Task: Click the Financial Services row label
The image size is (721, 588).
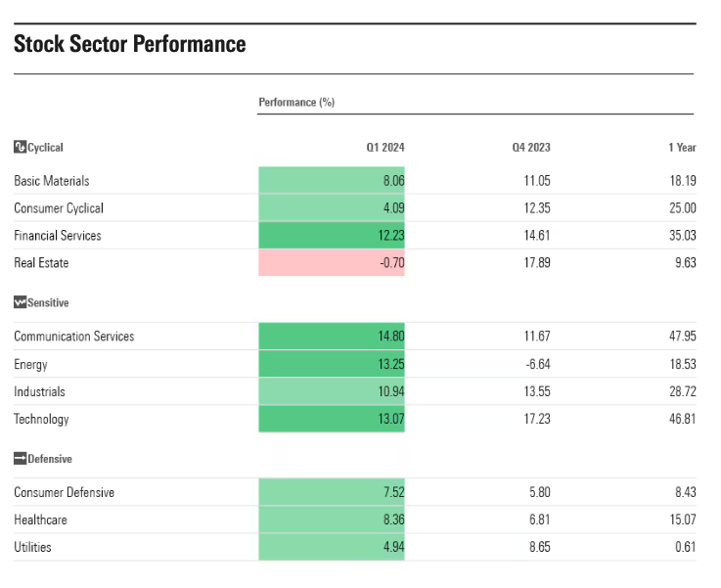Action: tap(57, 236)
